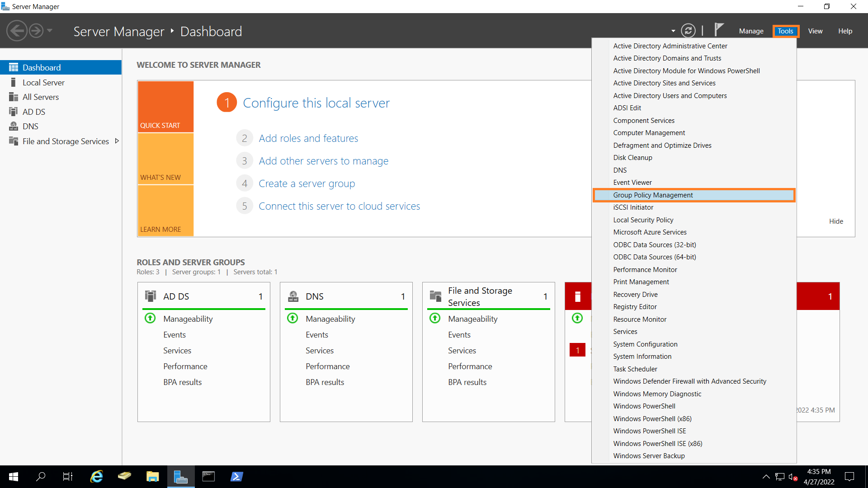This screenshot has width=868, height=488.
Task: Open Task Scheduler from Tools menu
Action: pyautogui.click(x=635, y=369)
